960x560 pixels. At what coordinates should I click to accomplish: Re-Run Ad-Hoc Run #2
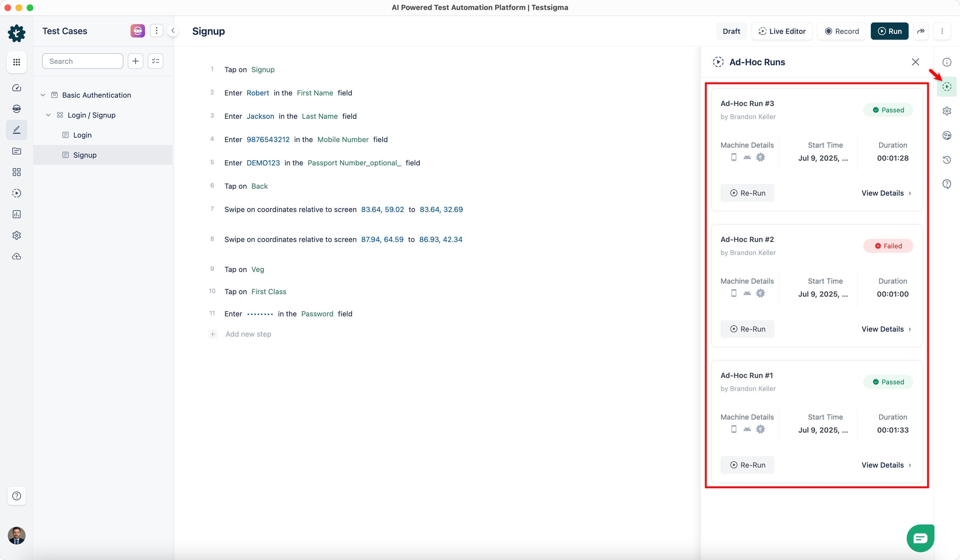747,329
